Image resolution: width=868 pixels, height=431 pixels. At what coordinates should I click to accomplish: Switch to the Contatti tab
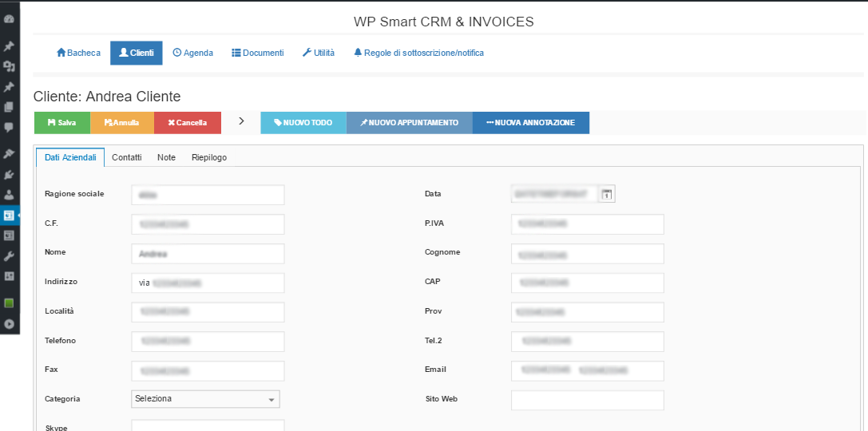127,158
